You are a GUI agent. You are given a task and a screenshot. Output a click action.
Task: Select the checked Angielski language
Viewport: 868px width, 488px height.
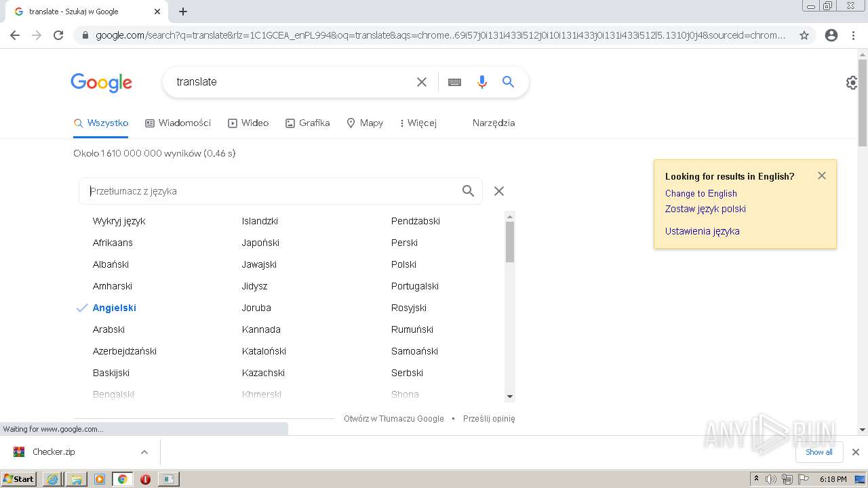coord(115,308)
